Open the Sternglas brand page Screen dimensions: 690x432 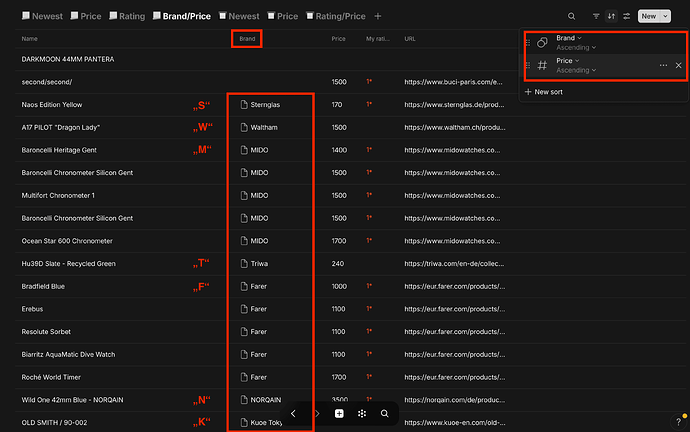(x=261, y=105)
